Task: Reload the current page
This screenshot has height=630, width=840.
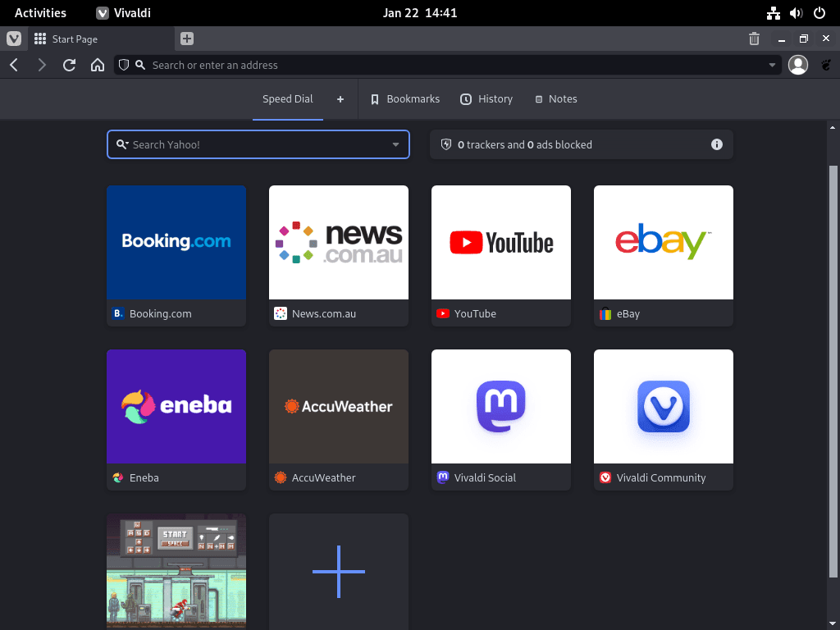Action: tap(69, 65)
